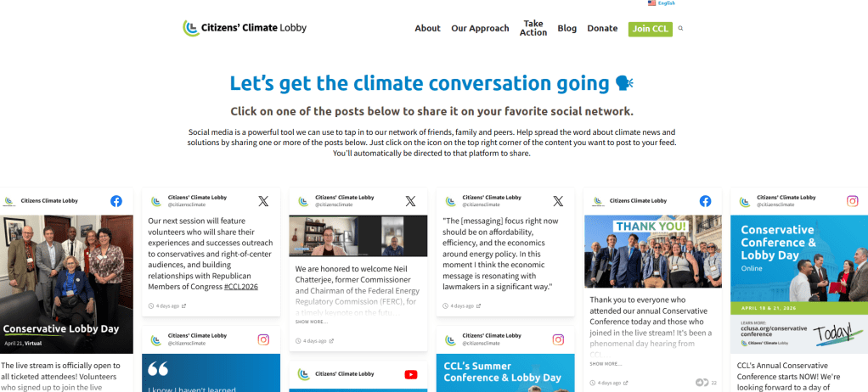Open the About menu item
The height and width of the screenshot is (392, 868).
pyautogui.click(x=427, y=28)
